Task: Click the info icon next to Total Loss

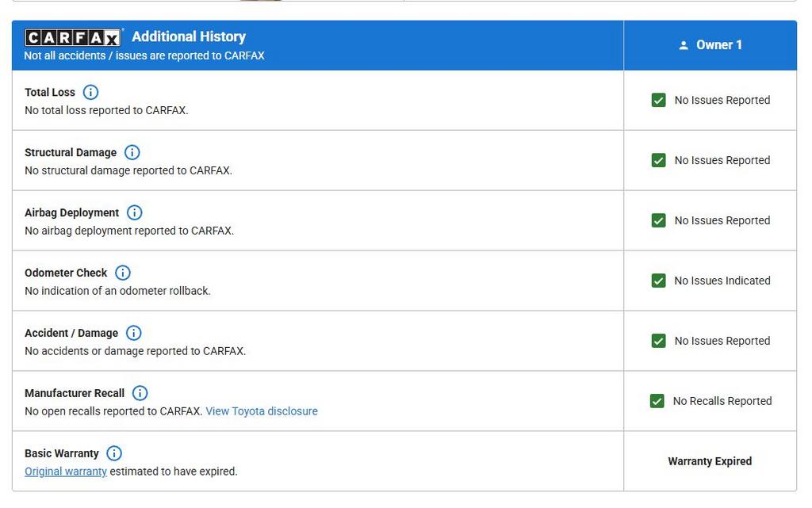Action: (x=91, y=92)
